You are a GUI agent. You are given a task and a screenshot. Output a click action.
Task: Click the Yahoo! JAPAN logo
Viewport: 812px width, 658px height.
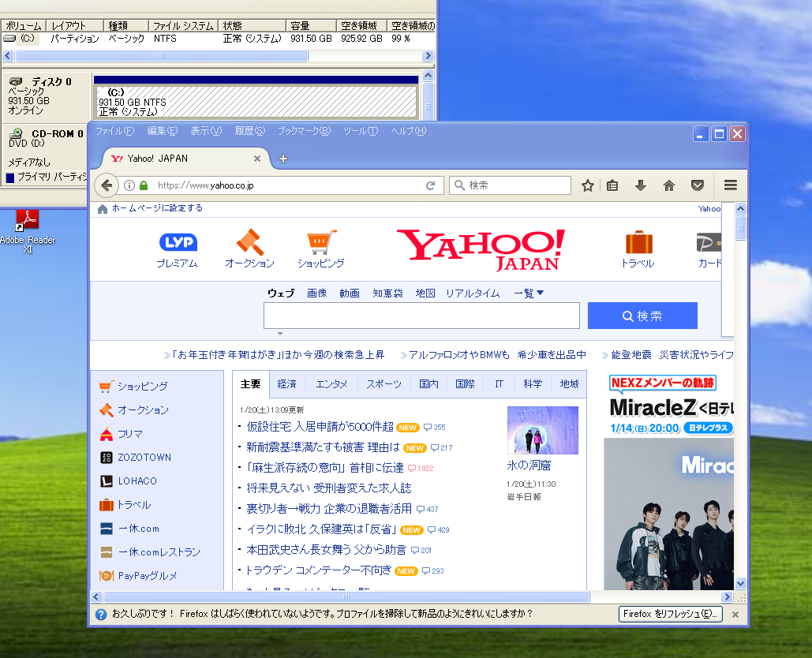[481, 249]
